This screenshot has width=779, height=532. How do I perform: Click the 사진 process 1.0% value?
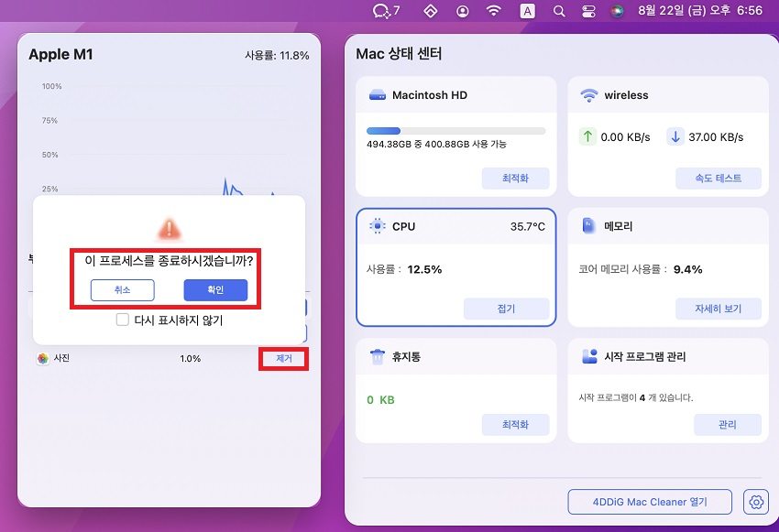click(x=191, y=358)
